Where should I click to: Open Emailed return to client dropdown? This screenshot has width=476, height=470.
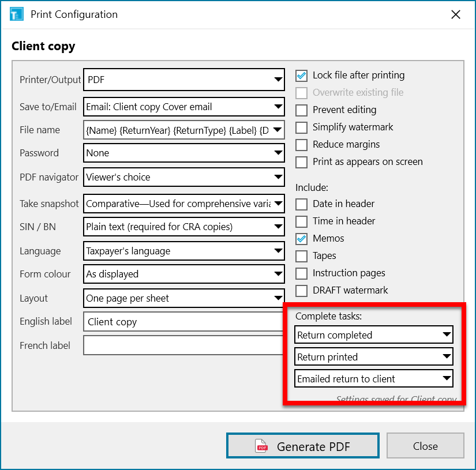tap(374, 378)
